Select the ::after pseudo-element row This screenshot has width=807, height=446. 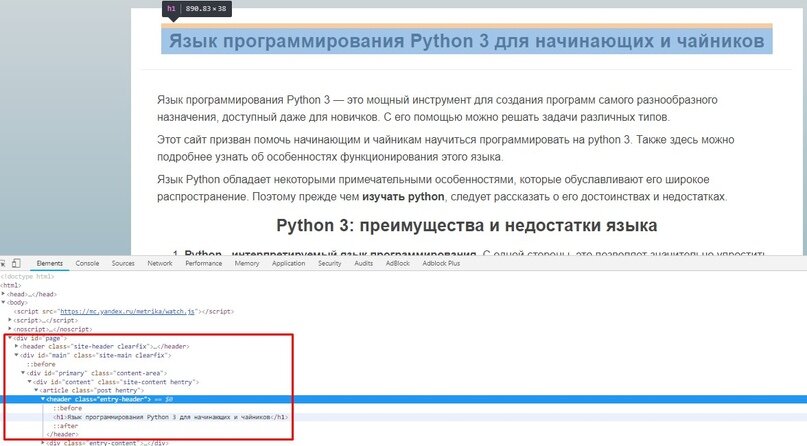[65, 425]
